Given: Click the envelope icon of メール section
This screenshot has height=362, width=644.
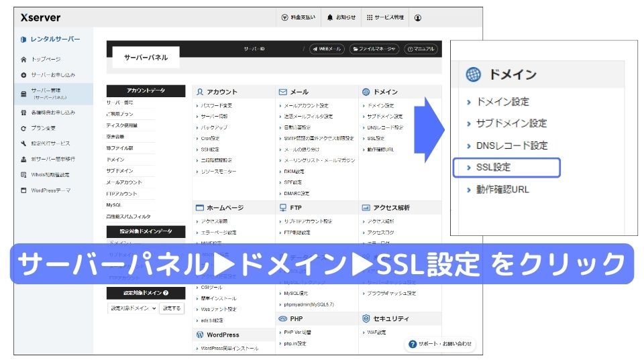Looking at the screenshot, I should pyautogui.click(x=283, y=92).
